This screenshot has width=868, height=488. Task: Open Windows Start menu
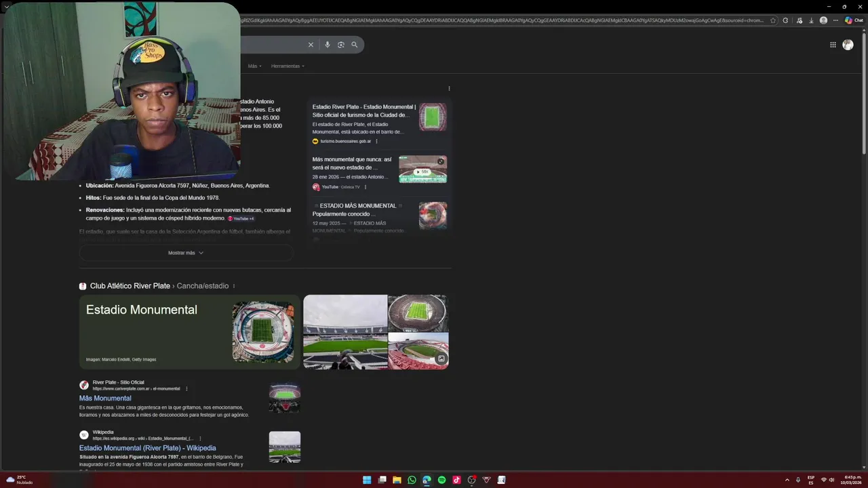[x=367, y=480]
